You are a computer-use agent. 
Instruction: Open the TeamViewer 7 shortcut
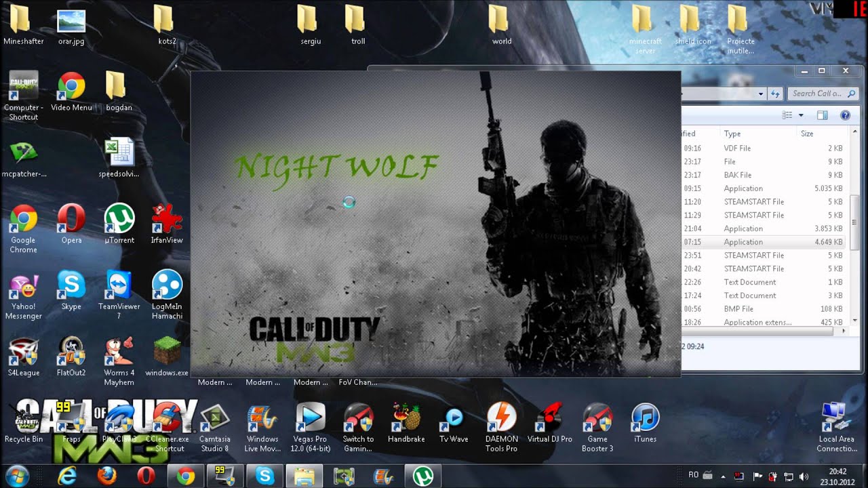[x=119, y=296]
